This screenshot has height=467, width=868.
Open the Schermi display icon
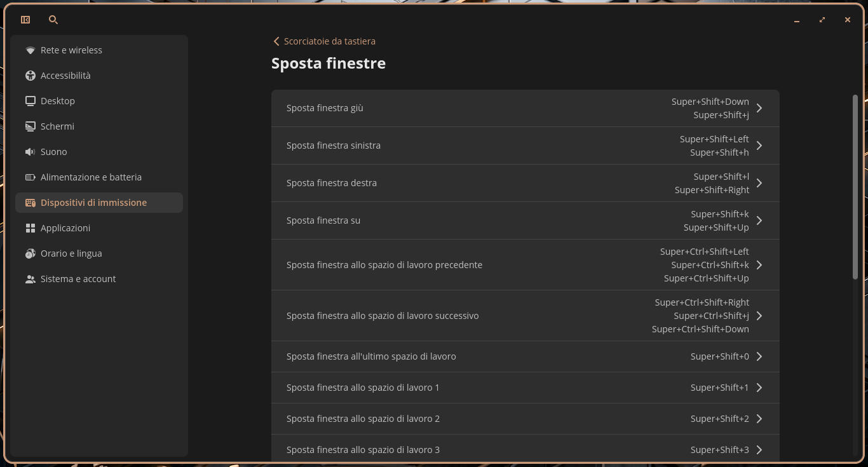pyautogui.click(x=30, y=126)
